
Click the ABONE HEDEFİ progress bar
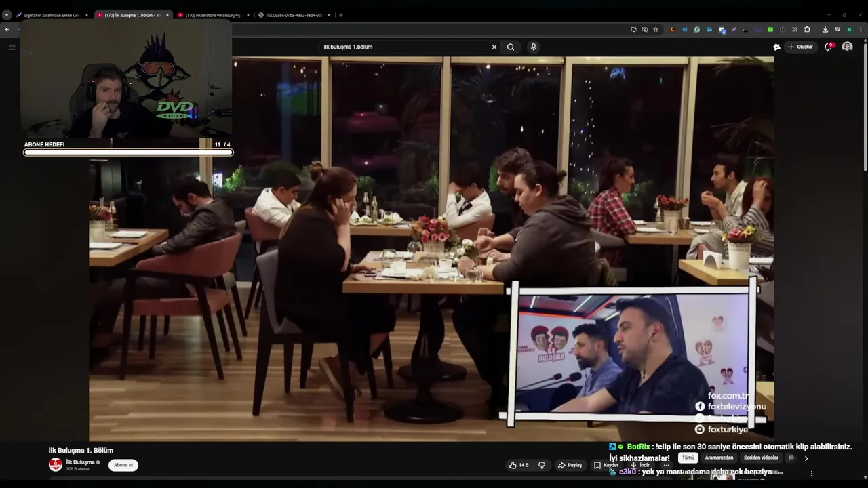coord(128,152)
